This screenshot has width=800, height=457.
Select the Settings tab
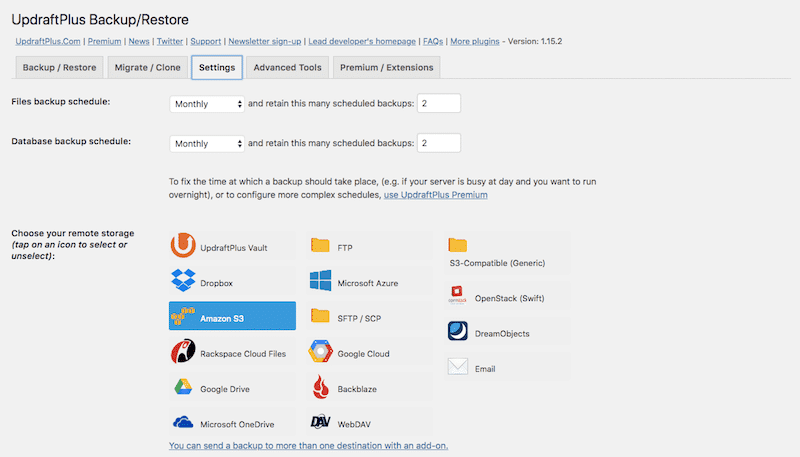217,67
